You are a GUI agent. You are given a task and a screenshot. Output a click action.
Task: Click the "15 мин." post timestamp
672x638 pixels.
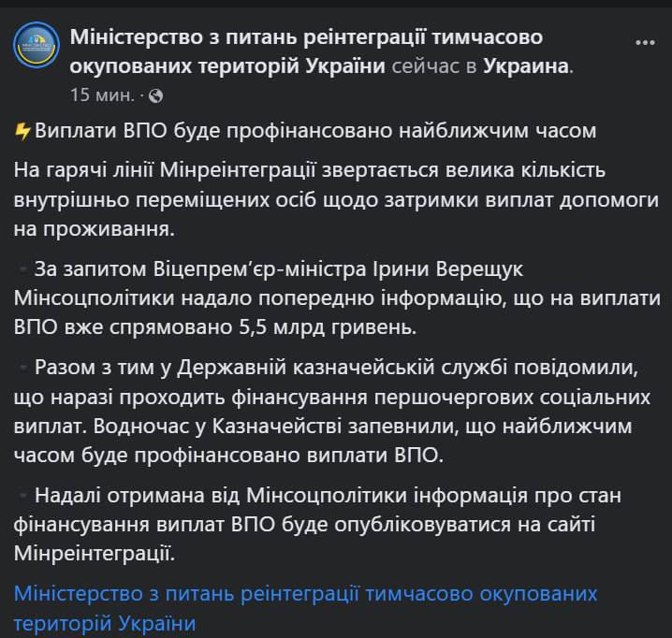point(103,95)
